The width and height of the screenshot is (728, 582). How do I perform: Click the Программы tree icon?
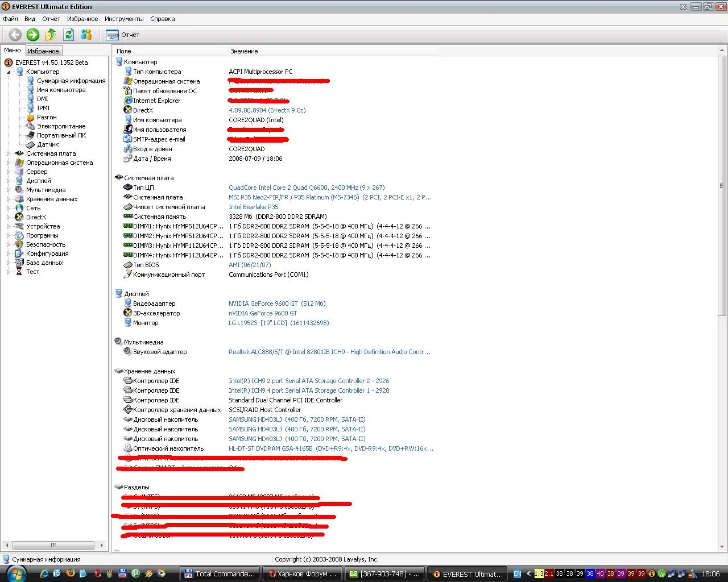point(19,235)
